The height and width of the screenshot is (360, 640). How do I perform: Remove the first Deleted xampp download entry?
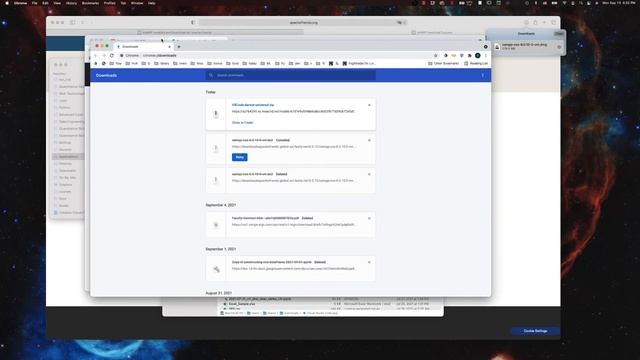(x=369, y=174)
